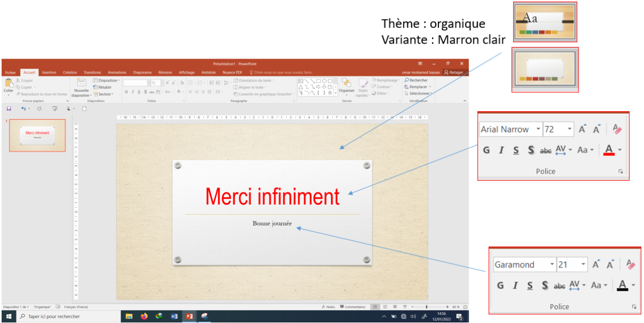Click the Rétablir reset button
Viewport: 644px width, 323px height.
click(x=103, y=87)
